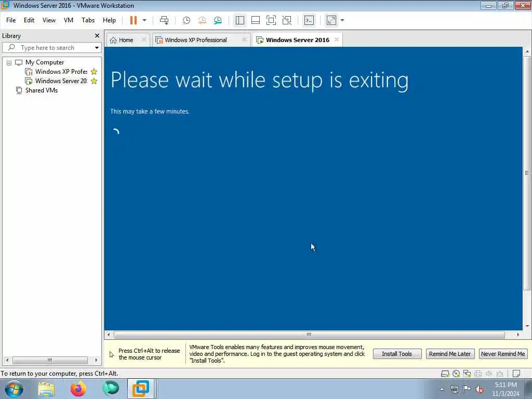The image size is (532, 399).
Task: Open the console view icon
Action: click(x=309, y=20)
